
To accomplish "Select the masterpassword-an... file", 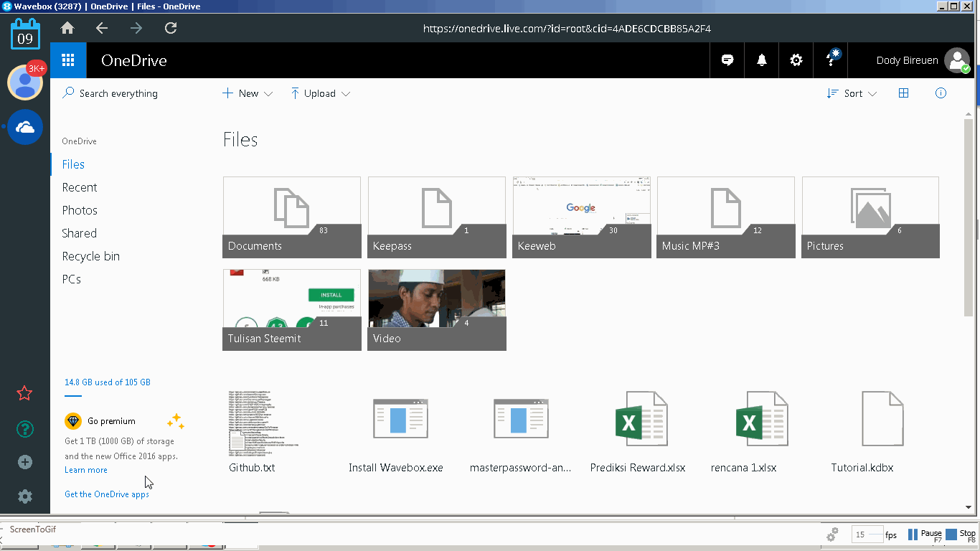I will pos(521,433).
